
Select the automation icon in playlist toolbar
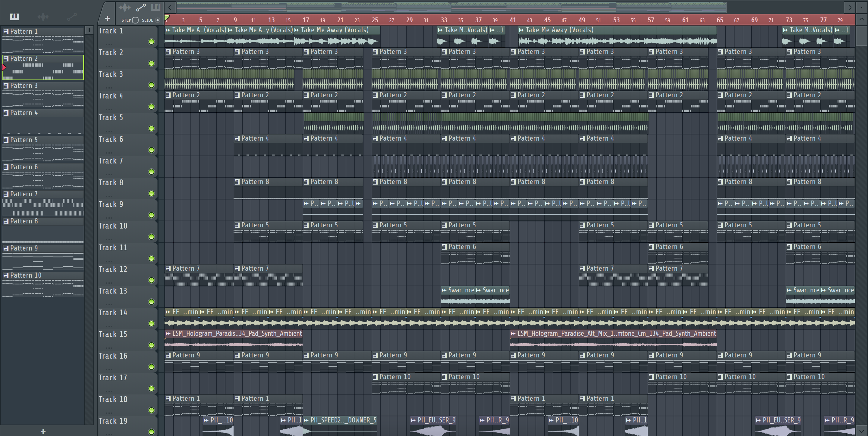click(141, 7)
